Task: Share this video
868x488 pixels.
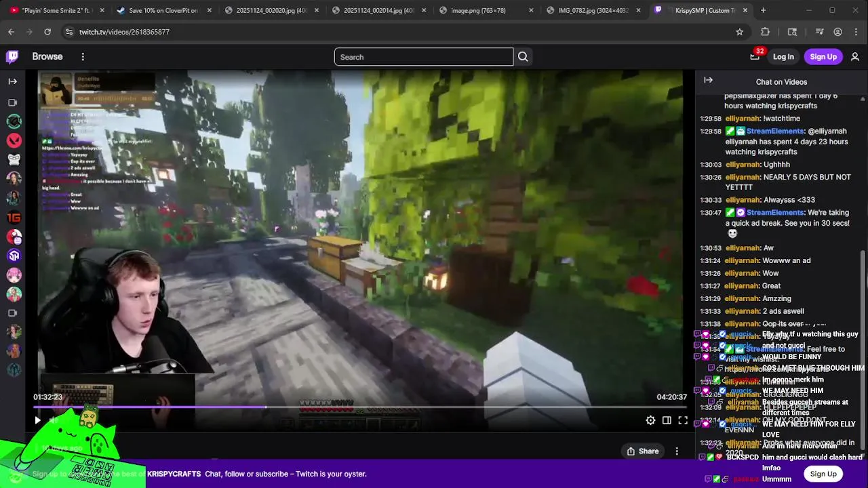Action: pos(642,451)
